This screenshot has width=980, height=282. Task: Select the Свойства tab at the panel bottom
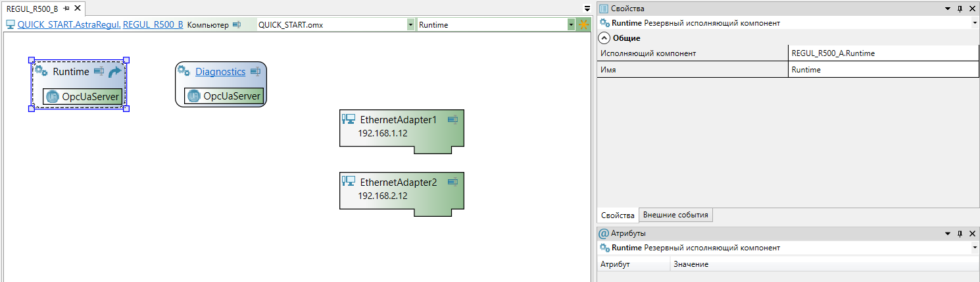pyautogui.click(x=618, y=215)
